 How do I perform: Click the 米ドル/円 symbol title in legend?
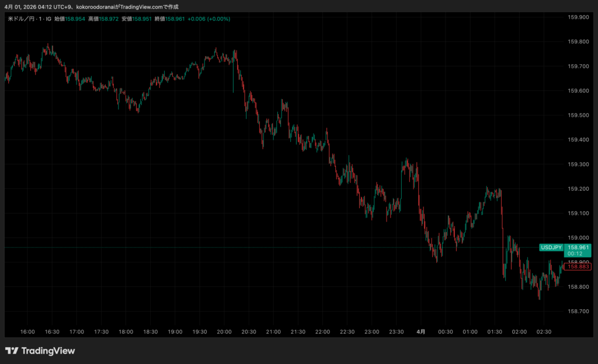(x=23, y=19)
